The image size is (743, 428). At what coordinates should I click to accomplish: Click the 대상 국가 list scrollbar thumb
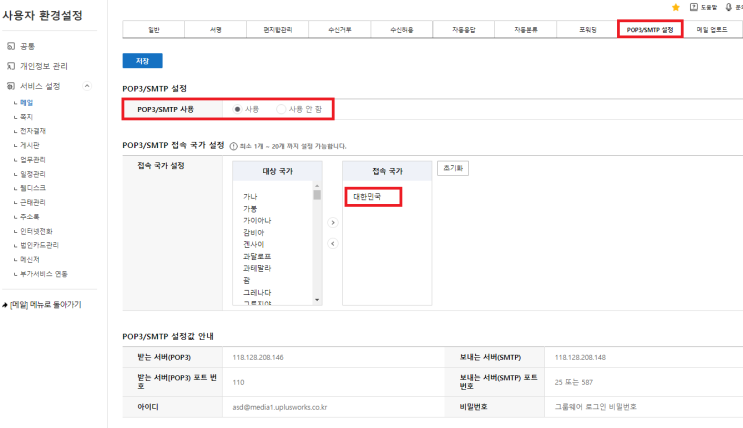[317, 195]
